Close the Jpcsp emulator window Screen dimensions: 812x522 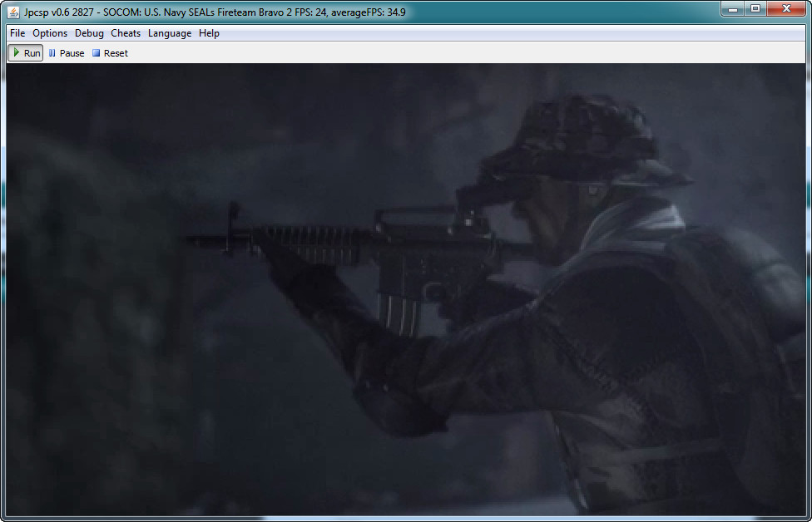(786, 9)
